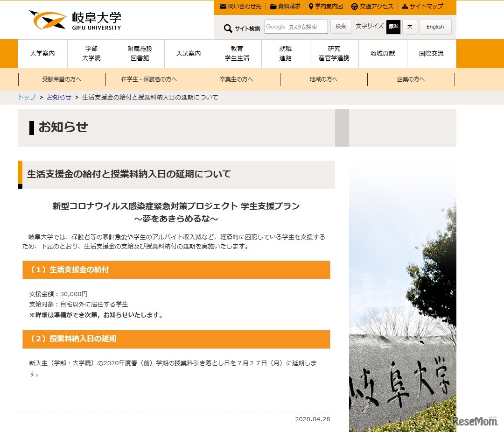This screenshot has width=504, height=432.
Task: Toggle text size to 大
Action: (409, 27)
